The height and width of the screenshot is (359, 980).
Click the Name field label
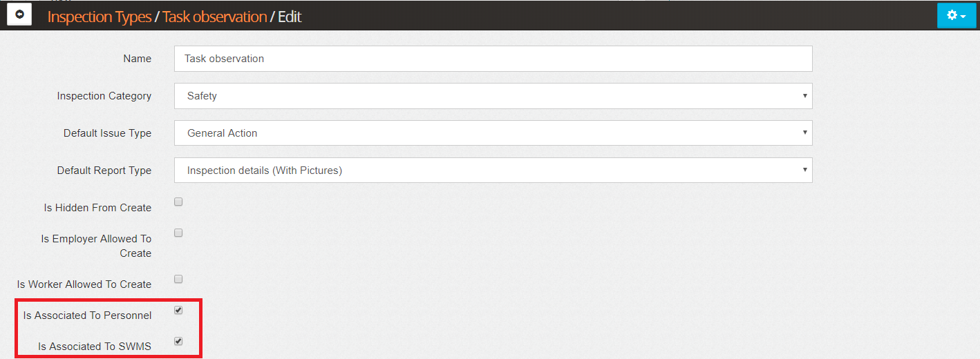point(137,59)
